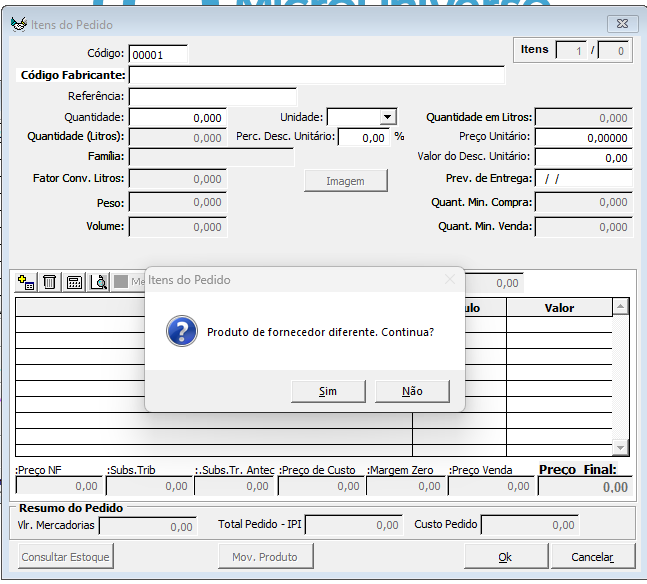Image resolution: width=647 pixels, height=584 pixels.
Task: Click the grid scrollbar up arrow
Action: (620, 307)
